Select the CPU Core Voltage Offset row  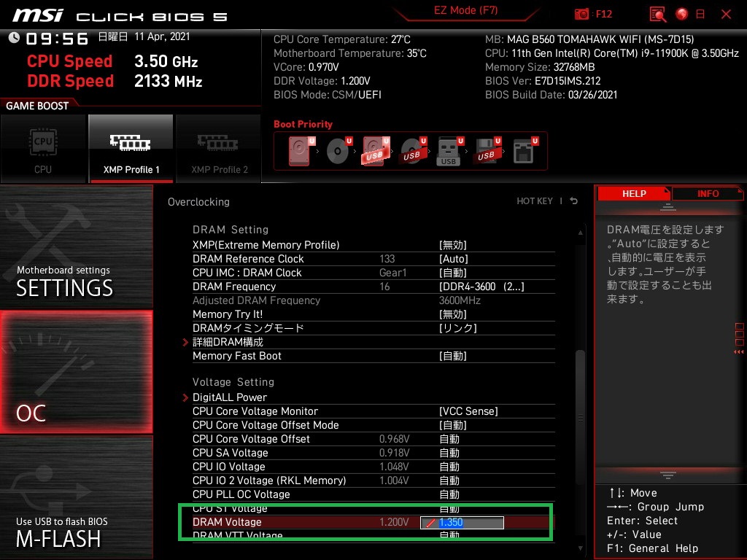pos(373,438)
